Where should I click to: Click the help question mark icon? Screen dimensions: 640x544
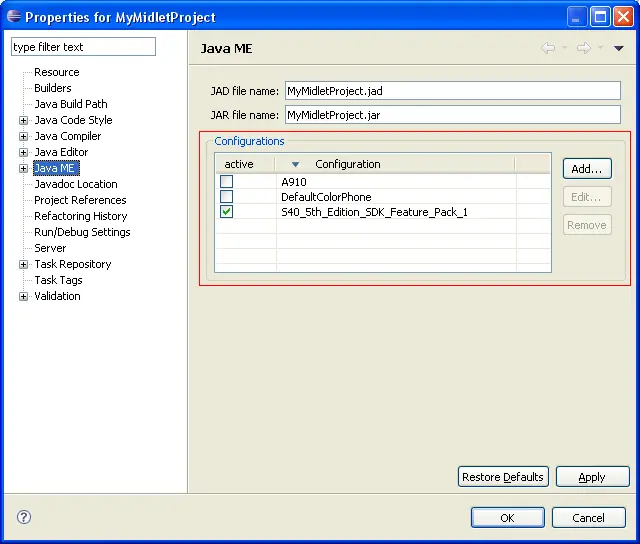(24, 517)
